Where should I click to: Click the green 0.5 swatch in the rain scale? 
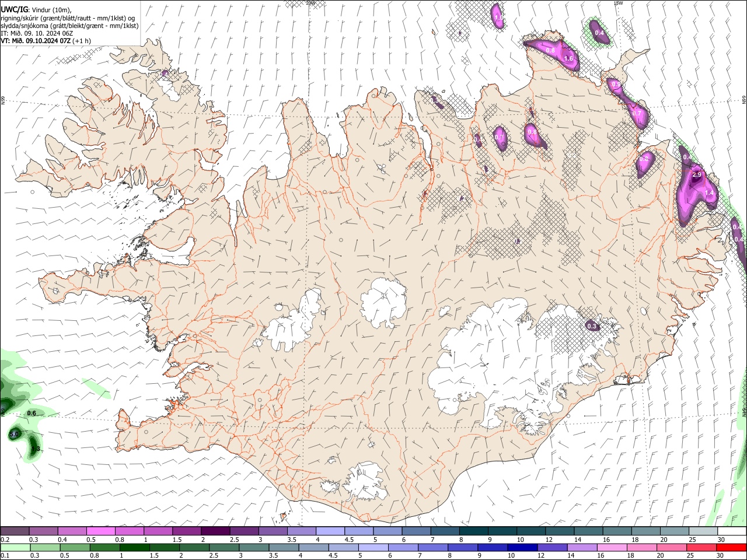pos(75,547)
